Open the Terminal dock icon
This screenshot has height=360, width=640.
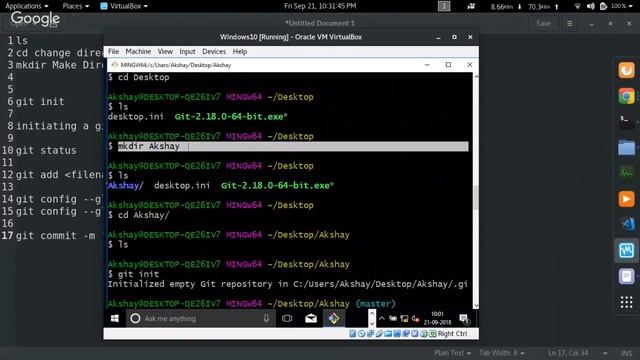pos(626,121)
